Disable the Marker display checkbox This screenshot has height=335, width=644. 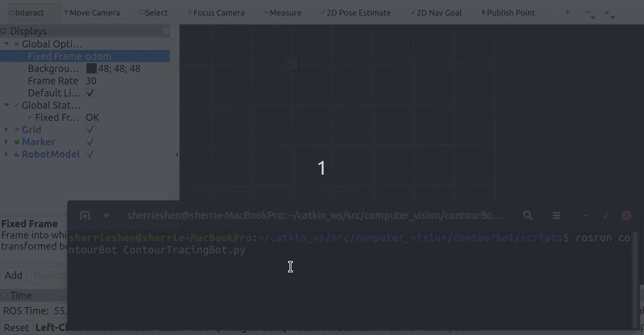[90, 142]
